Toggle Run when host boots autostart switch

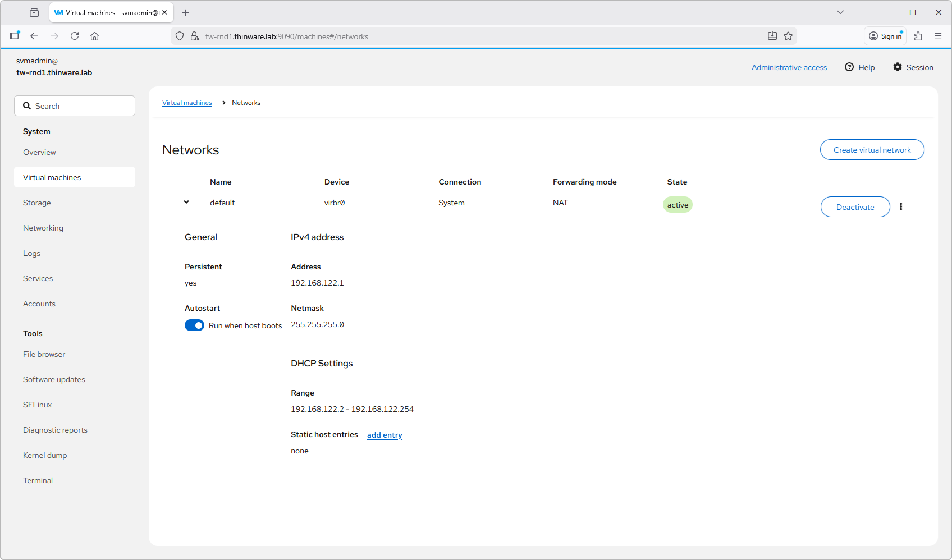194,325
